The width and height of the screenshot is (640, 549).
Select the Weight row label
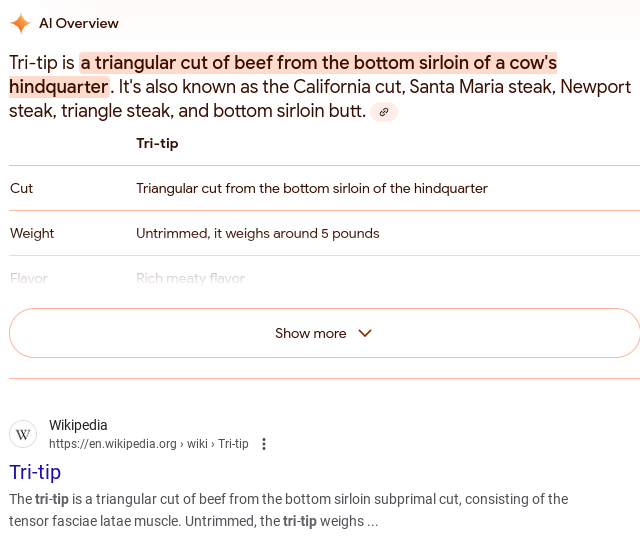(x=32, y=233)
